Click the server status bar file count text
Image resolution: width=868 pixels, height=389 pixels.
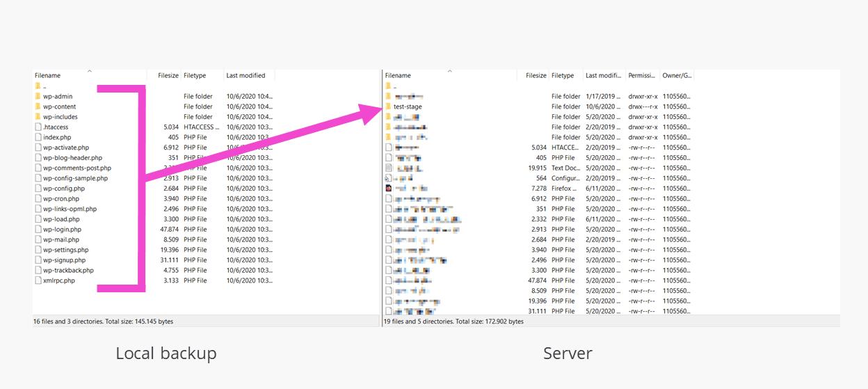click(453, 321)
